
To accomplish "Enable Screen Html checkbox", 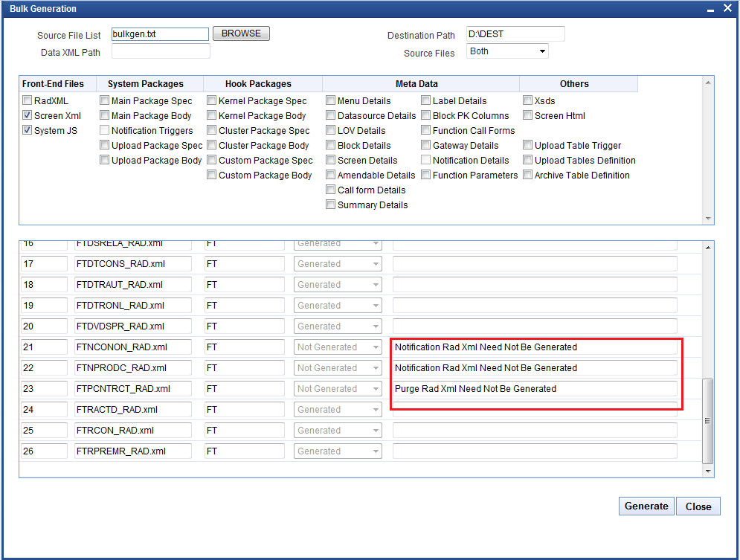I will (x=528, y=115).
